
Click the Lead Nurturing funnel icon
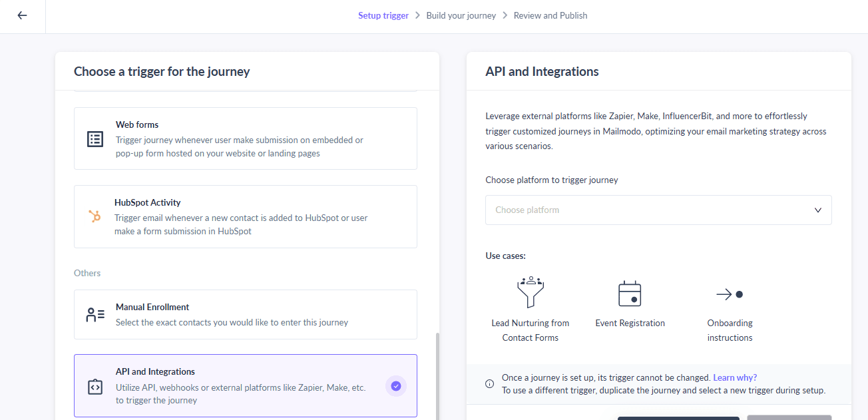click(x=530, y=293)
